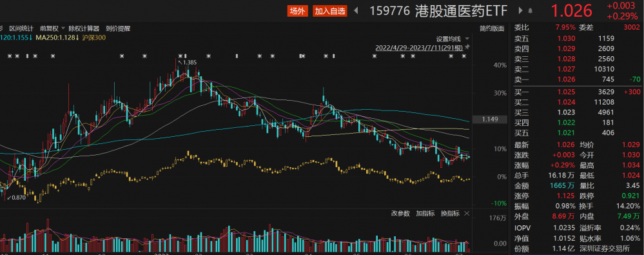Open the date range 2022/4/29-2023/7/11 selector
The image size is (644, 255).
[x=419, y=48]
